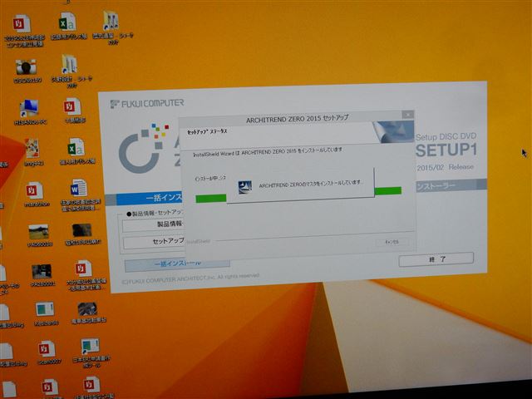This screenshot has height=399, width=532.
Task: Open the folder shortcut beside DSCN photo
Action: (x=69, y=64)
